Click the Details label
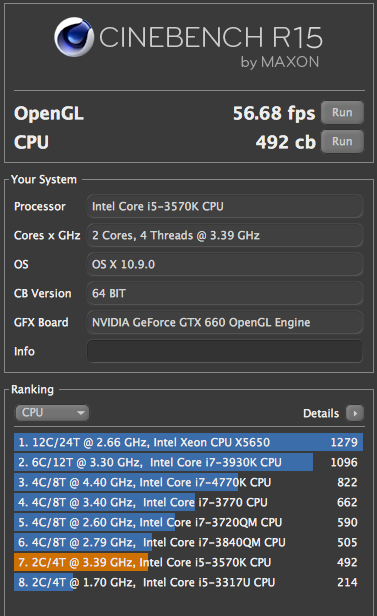Viewport: 377px width, 616px height. (321, 413)
